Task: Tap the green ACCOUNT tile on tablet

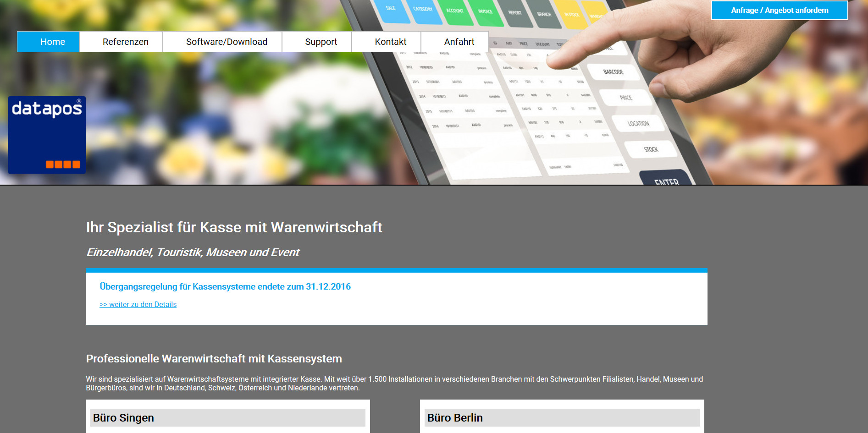Action: (454, 12)
